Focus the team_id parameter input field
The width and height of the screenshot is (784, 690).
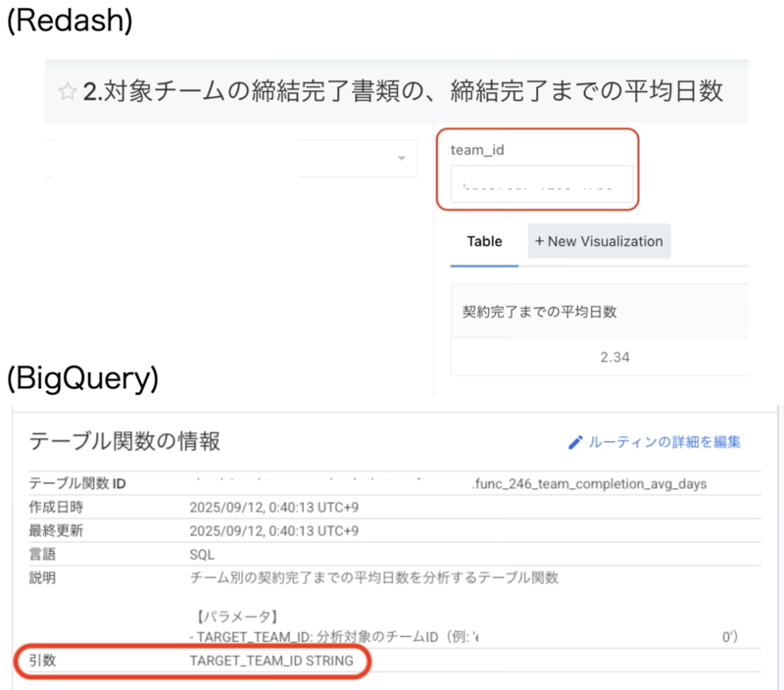tap(542, 184)
